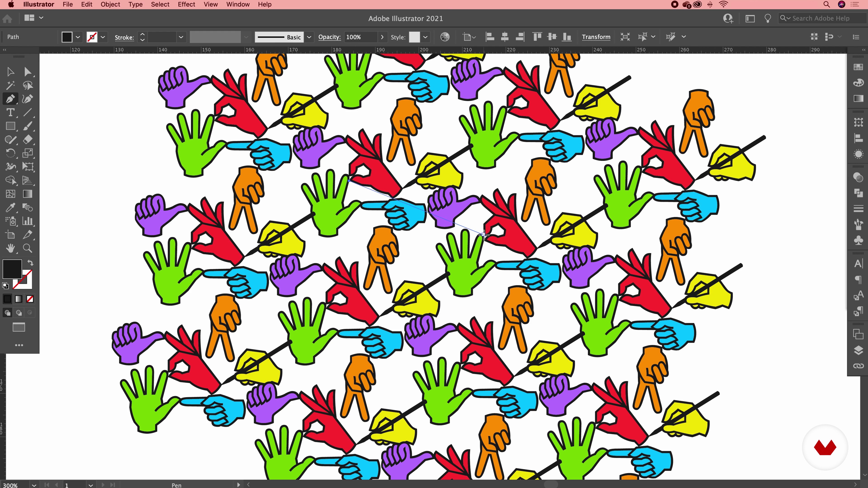The image size is (868, 488).
Task: Select the Slice tool
Action: tap(28, 235)
